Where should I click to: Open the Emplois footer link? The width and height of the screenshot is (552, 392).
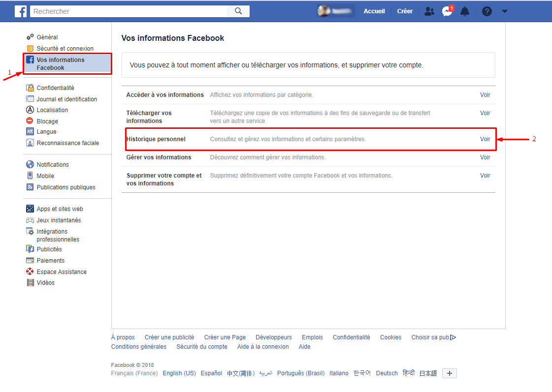point(312,337)
